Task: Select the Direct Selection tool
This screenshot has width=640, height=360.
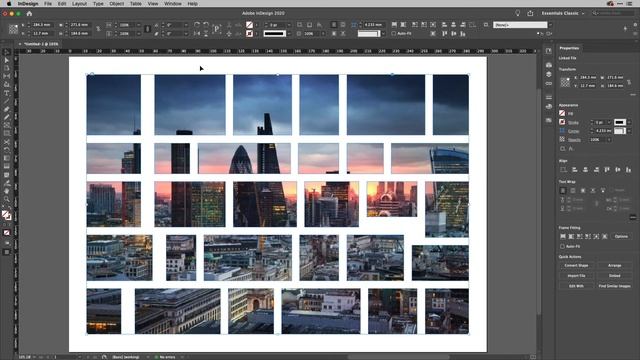Action: tap(7, 60)
